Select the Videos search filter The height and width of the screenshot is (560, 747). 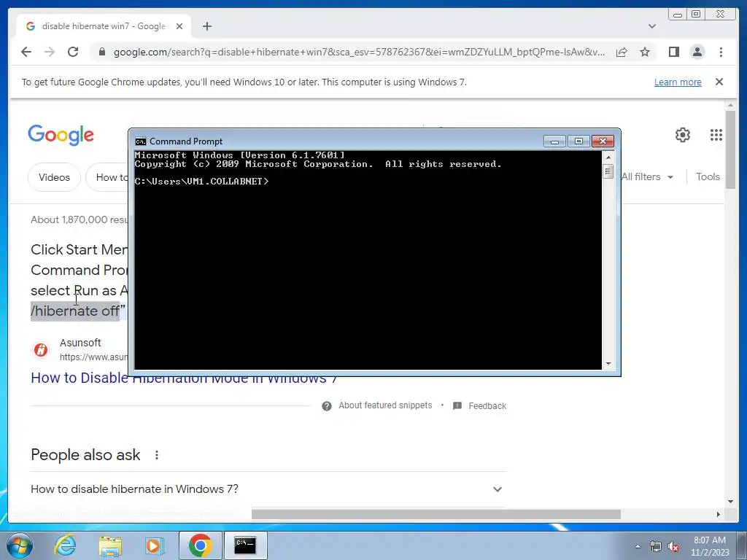point(54,177)
